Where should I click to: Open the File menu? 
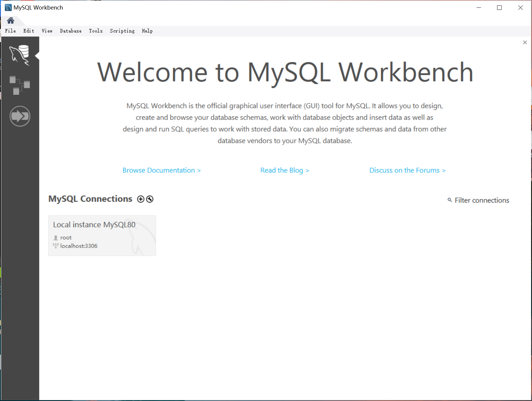click(10, 31)
